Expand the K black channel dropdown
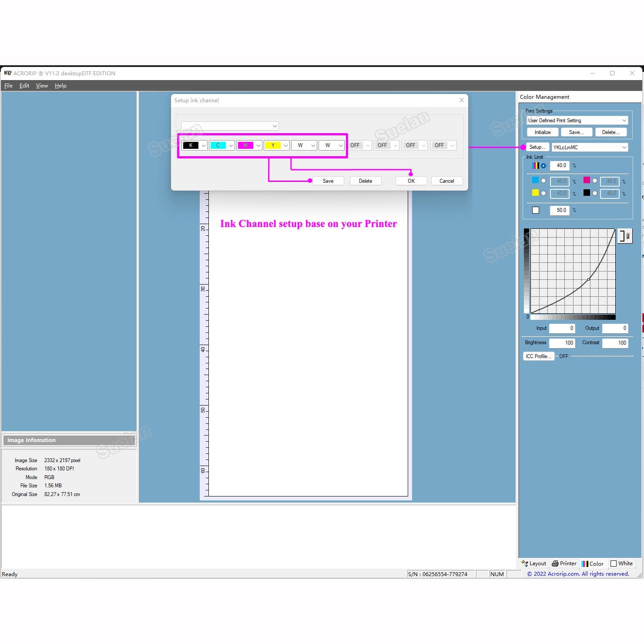The width and height of the screenshot is (644, 644). tap(204, 146)
